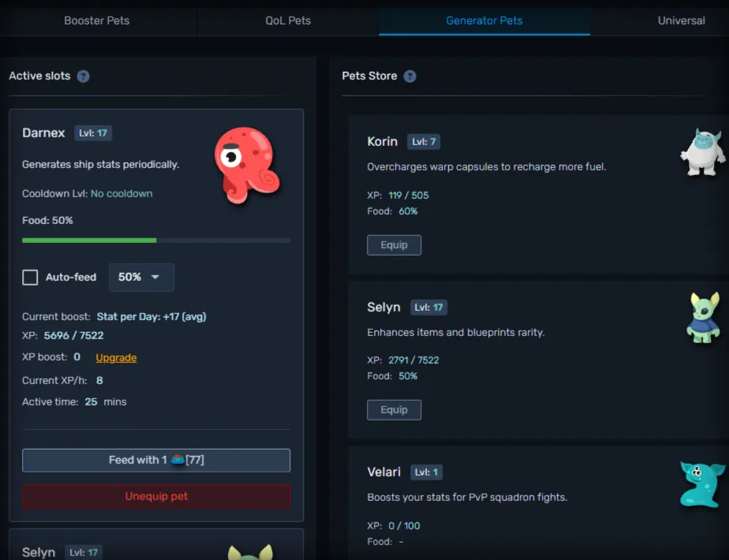Select the Generator Pets tab
Screen dimensions: 729x560
(x=484, y=21)
